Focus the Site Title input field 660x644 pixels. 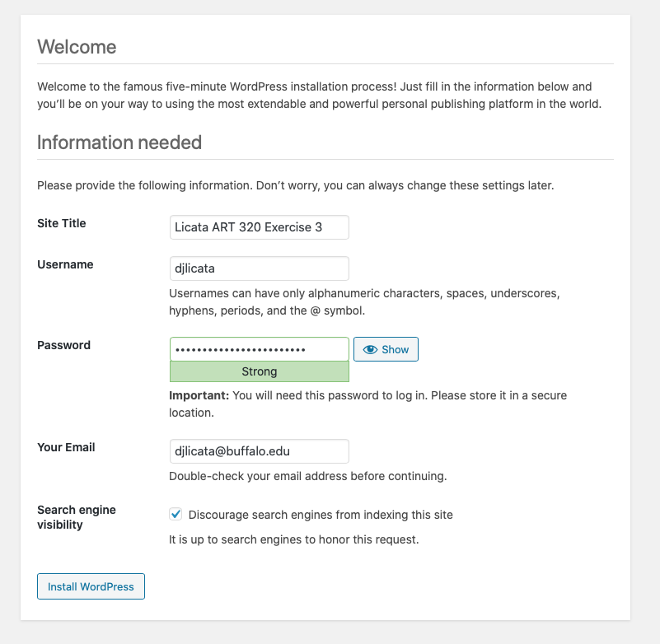[x=259, y=227]
